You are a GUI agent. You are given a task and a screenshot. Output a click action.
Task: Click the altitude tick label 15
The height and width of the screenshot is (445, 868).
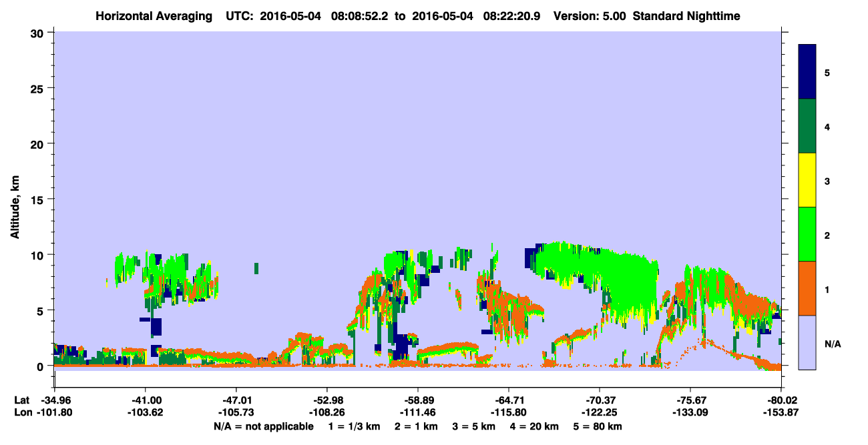[39, 199]
